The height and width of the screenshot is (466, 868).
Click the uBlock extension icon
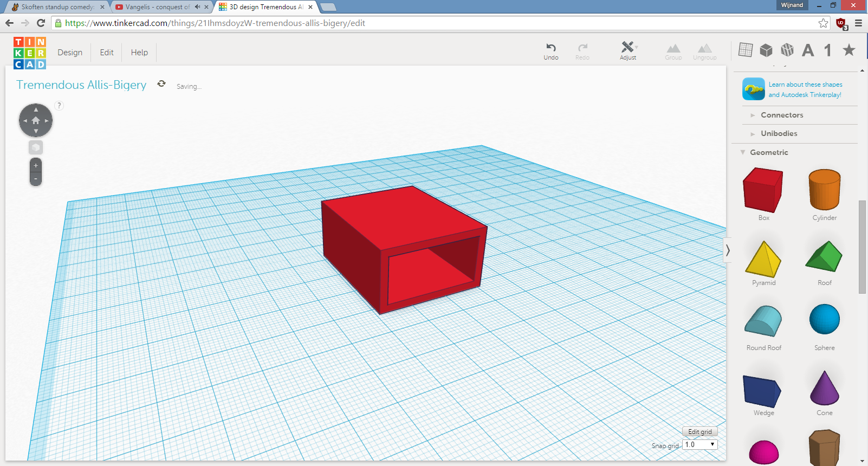point(841,23)
